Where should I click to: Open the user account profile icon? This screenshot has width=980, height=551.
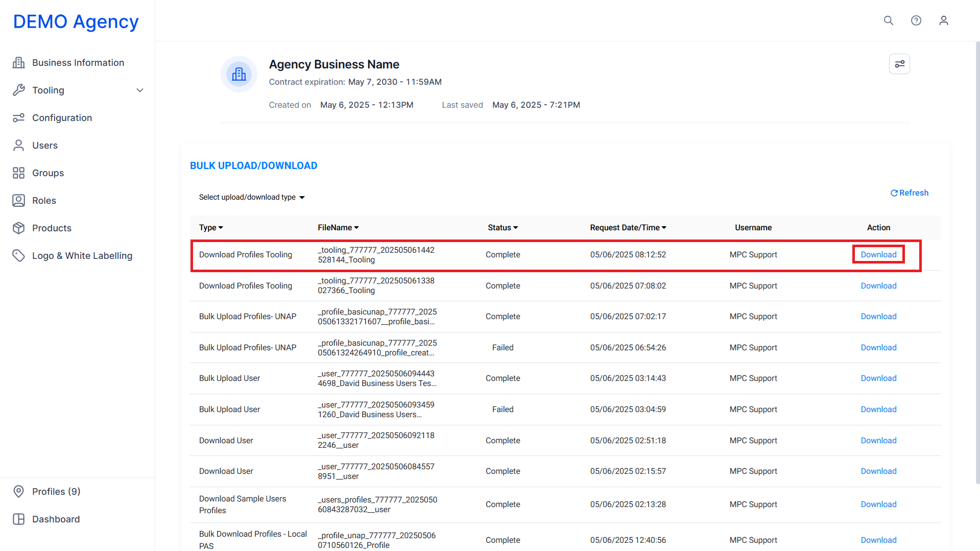(x=944, y=20)
